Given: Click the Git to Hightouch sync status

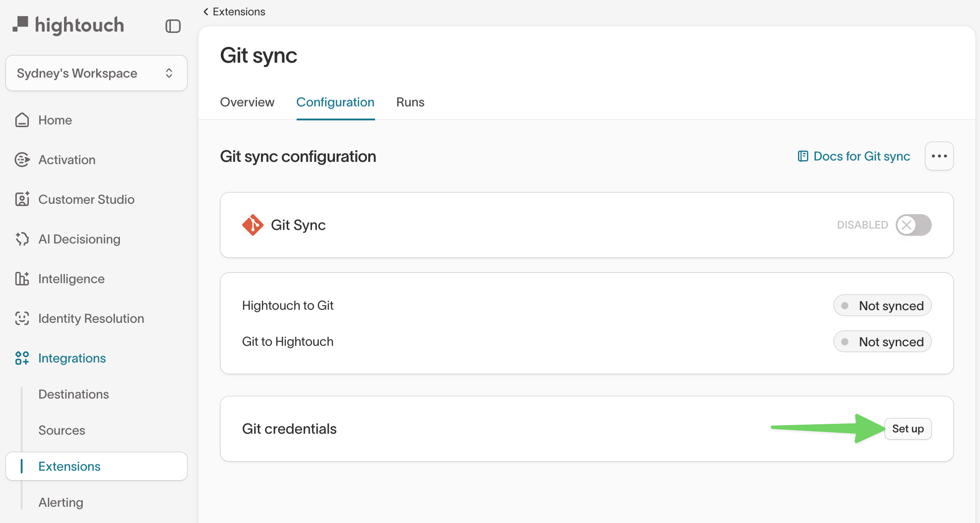Looking at the screenshot, I should point(882,341).
